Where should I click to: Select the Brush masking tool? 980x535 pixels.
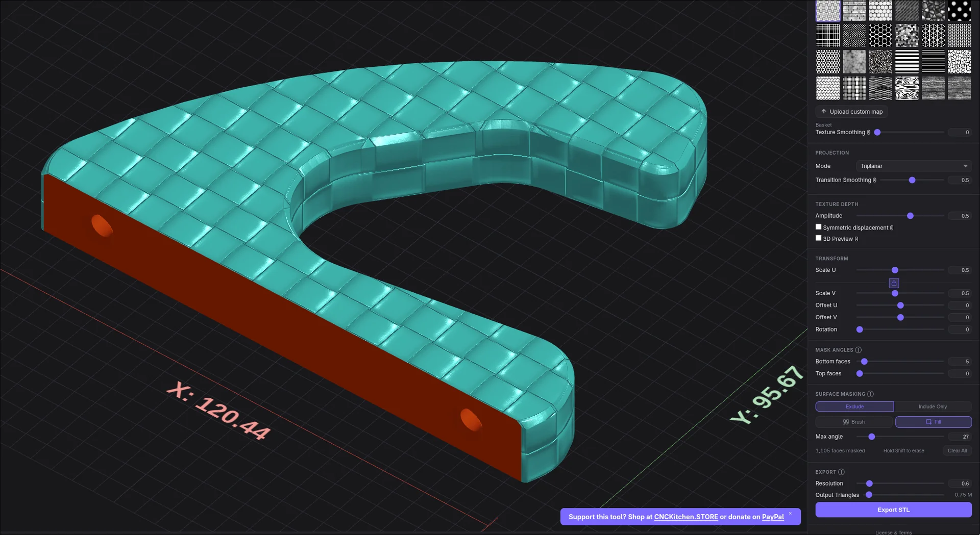click(x=853, y=422)
